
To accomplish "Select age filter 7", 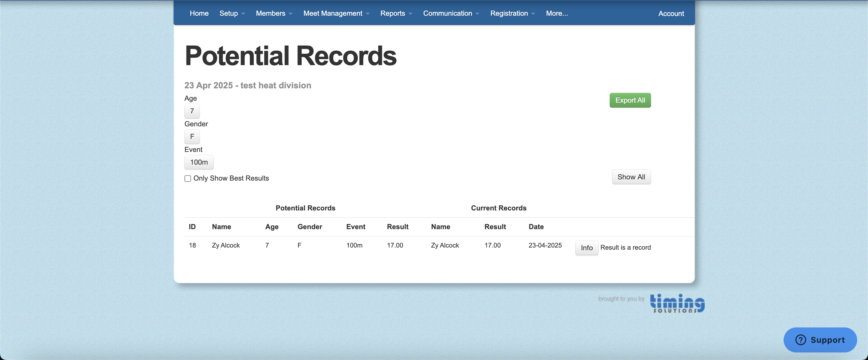I will pyautogui.click(x=192, y=111).
